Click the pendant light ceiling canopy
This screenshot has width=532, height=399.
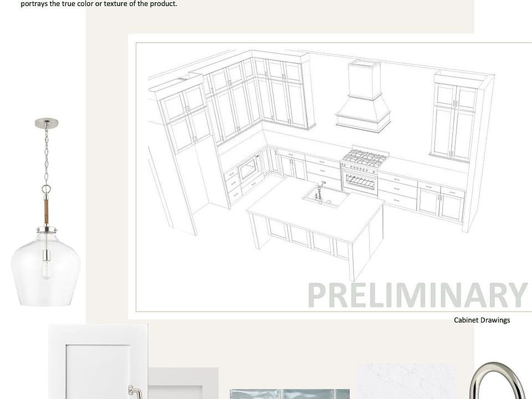pyautogui.click(x=46, y=123)
